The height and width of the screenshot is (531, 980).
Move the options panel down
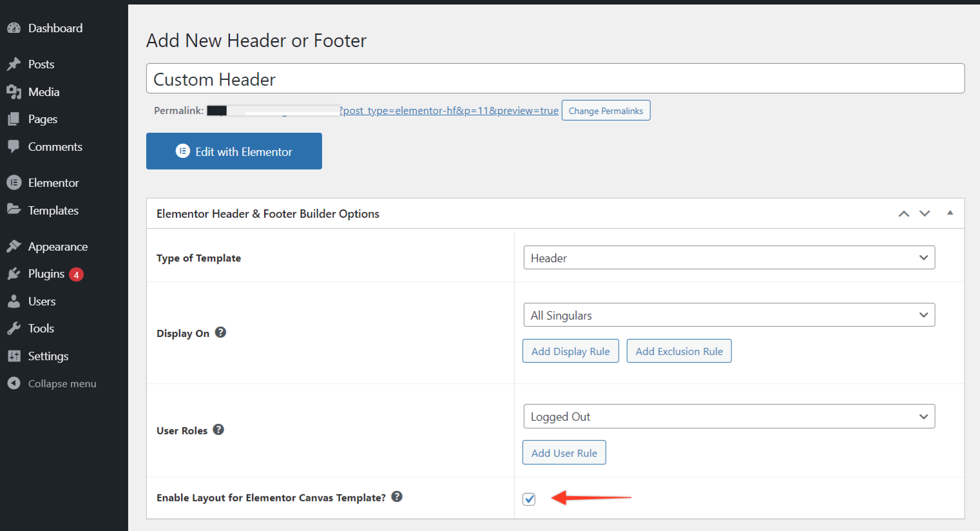(925, 214)
